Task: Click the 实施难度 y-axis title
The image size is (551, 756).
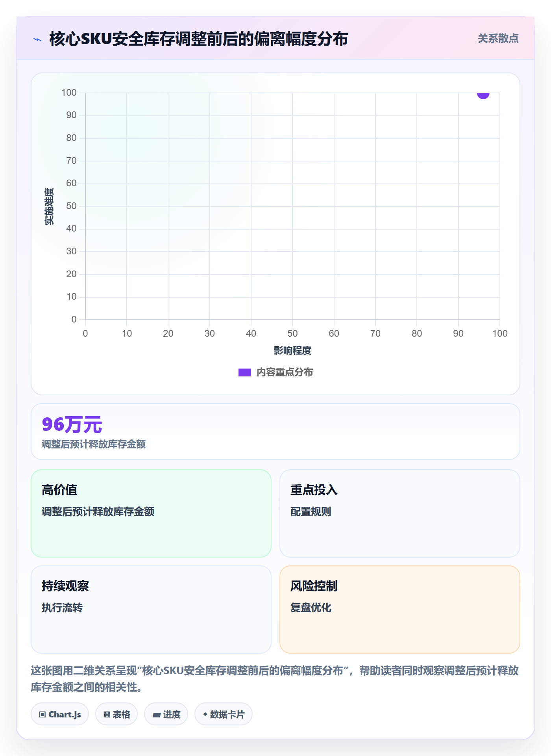Action: [x=49, y=206]
